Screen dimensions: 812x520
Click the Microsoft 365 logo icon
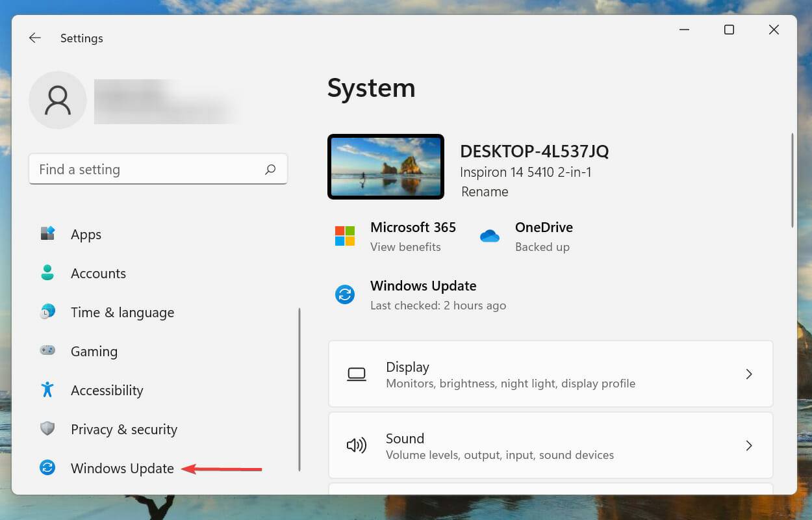tap(345, 236)
